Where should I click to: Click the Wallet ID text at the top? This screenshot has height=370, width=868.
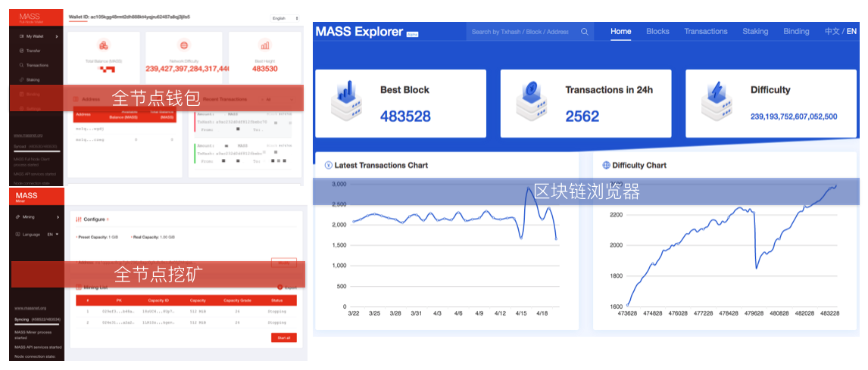pyautogui.click(x=129, y=17)
